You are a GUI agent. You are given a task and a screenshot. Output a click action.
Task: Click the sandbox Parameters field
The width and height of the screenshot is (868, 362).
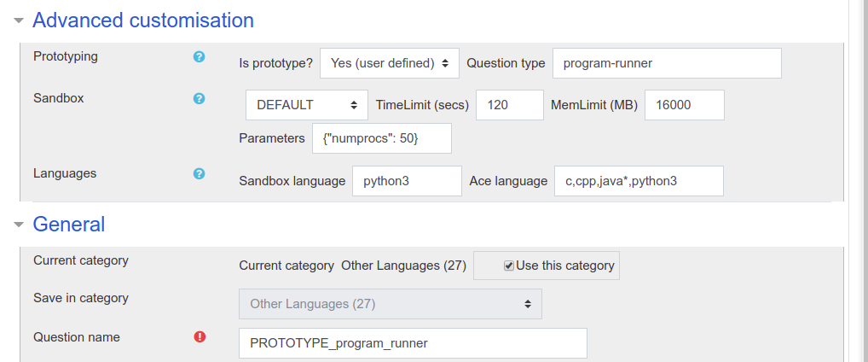(x=382, y=138)
